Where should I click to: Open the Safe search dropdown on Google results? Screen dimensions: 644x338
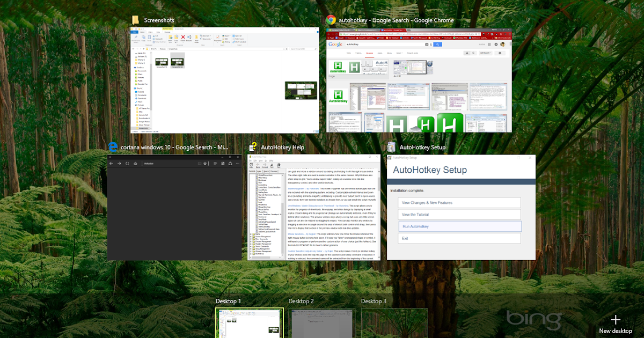[x=486, y=53]
